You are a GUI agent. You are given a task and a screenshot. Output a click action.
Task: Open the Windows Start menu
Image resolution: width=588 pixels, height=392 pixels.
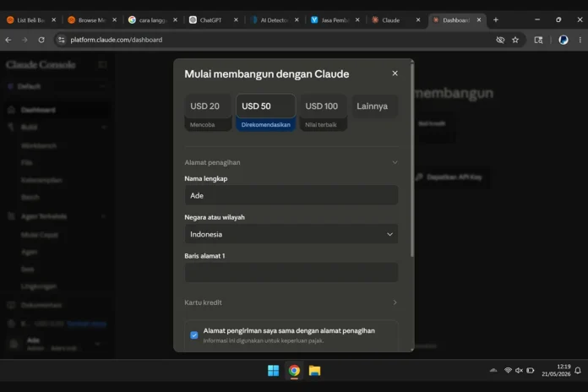(274, 371)
